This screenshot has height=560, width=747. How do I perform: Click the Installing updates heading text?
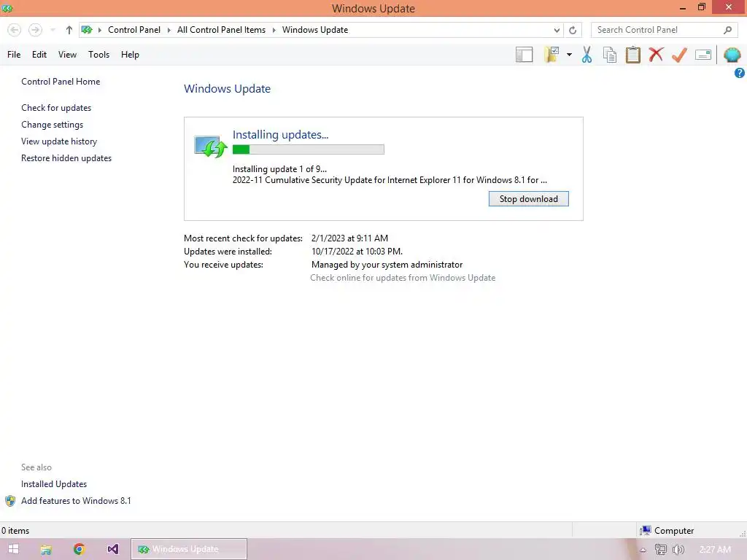click(280, 135)
